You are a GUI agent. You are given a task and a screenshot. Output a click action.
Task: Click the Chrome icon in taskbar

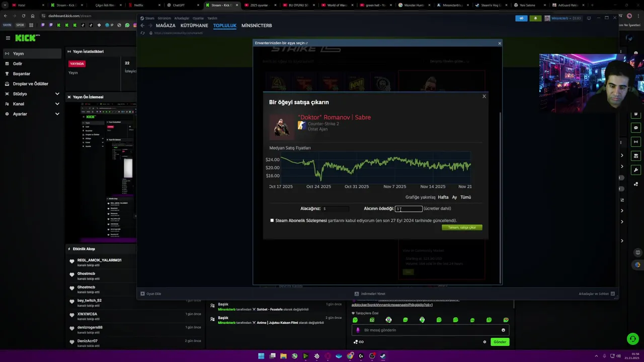coord(350,356)
